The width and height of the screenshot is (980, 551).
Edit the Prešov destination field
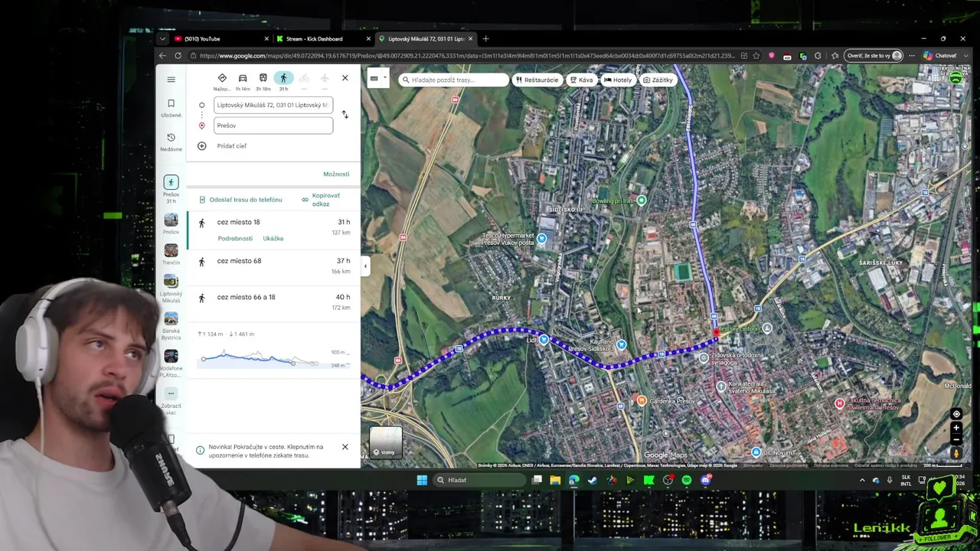pos(273,126)
